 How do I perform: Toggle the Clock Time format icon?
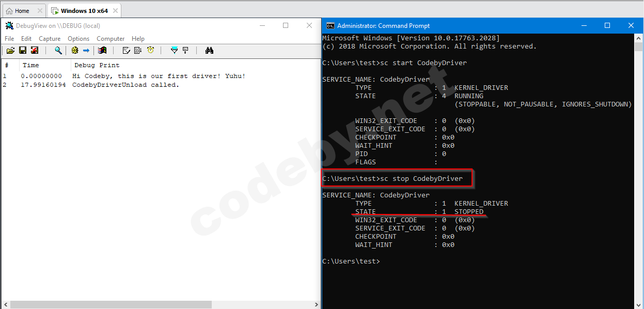click(150, 50)
